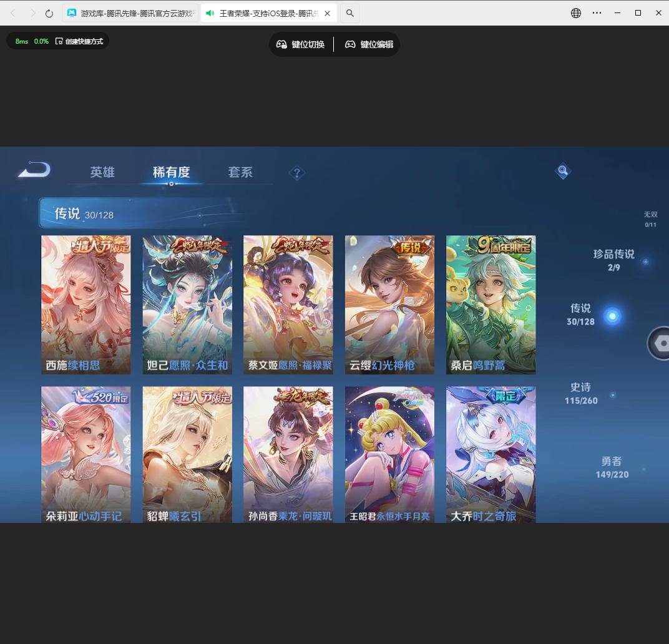Viewport: 669px width, 644px height.
Task: Click the 创建快捷方式 shortcut link
Action: pos(84,41)
